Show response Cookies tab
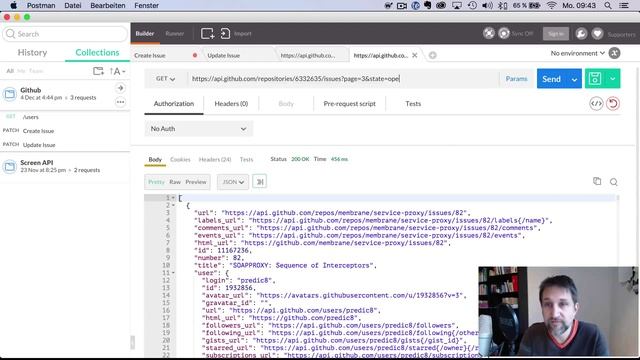 click(x=180, y=159)
